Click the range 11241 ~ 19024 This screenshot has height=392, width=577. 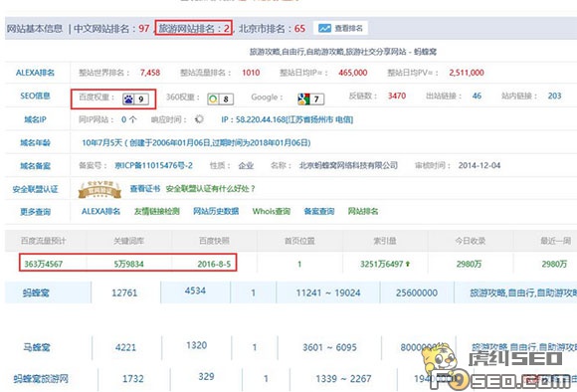tap(328, 293)
